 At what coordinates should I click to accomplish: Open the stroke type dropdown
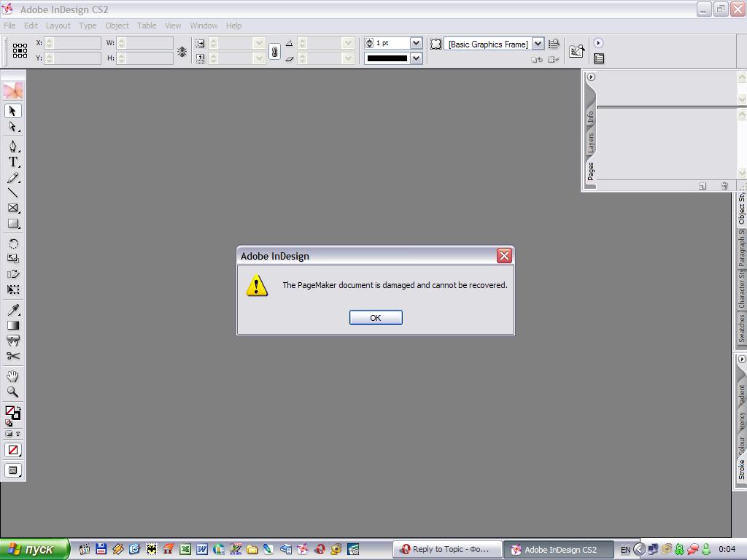[x=416, y=58]
